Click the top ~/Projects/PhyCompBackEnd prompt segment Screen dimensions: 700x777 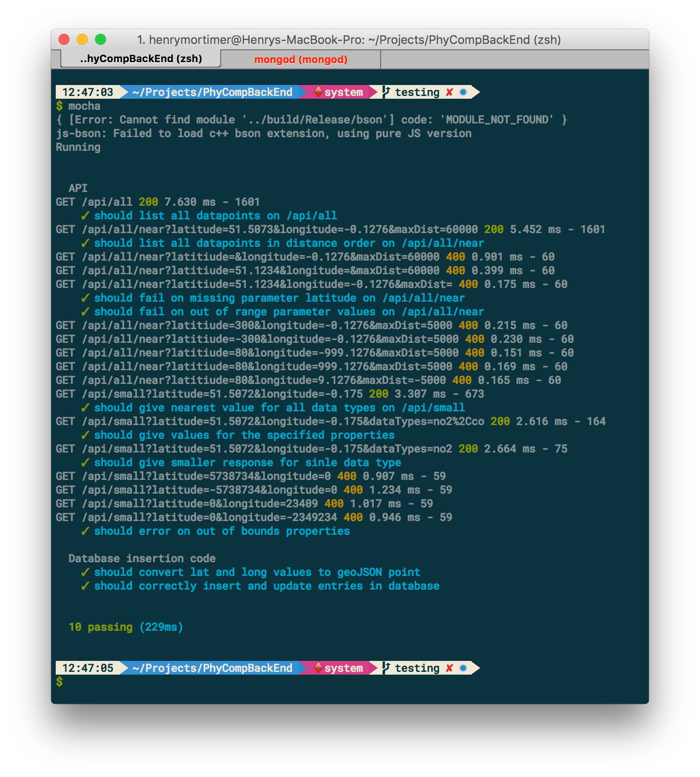tap(212, 92)
